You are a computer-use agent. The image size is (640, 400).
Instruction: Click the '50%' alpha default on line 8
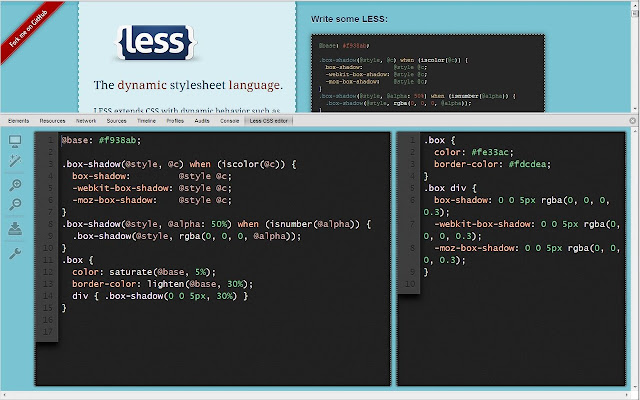219,224
